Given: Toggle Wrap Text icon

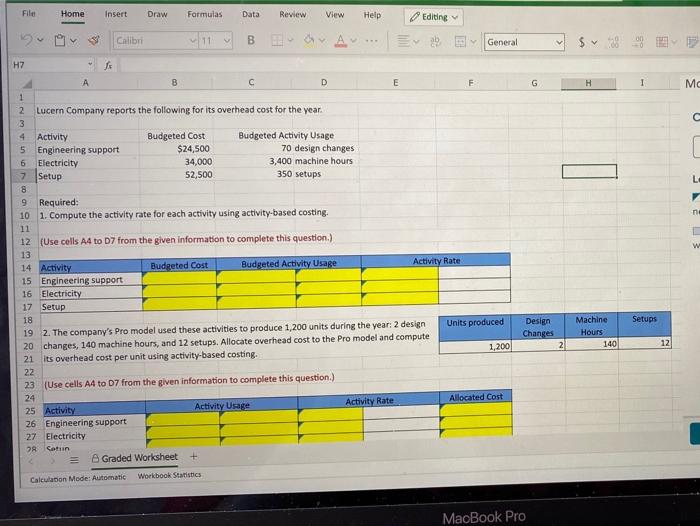Looking at the screenshot, I should [435, 42].
